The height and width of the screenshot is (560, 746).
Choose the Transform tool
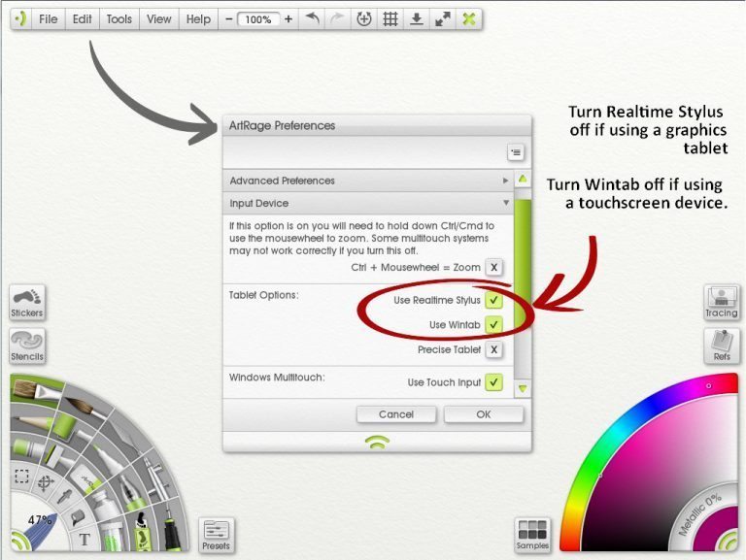coord(46,483)
